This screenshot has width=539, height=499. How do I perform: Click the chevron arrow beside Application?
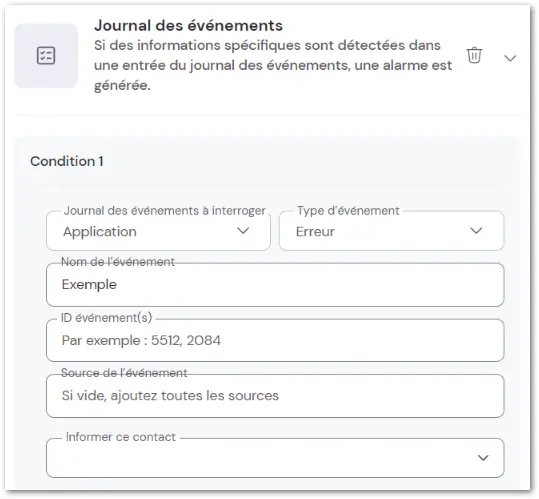[x=243, y=231]
